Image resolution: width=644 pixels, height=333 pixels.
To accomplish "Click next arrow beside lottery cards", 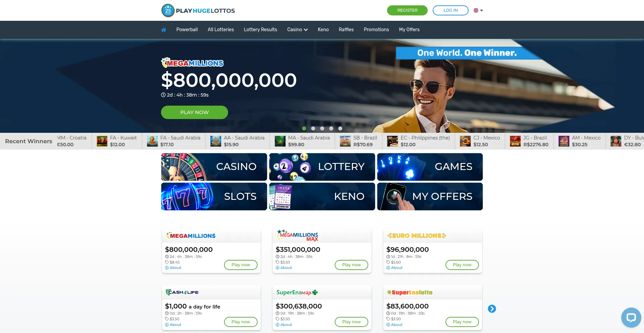I will coord(492,309).
